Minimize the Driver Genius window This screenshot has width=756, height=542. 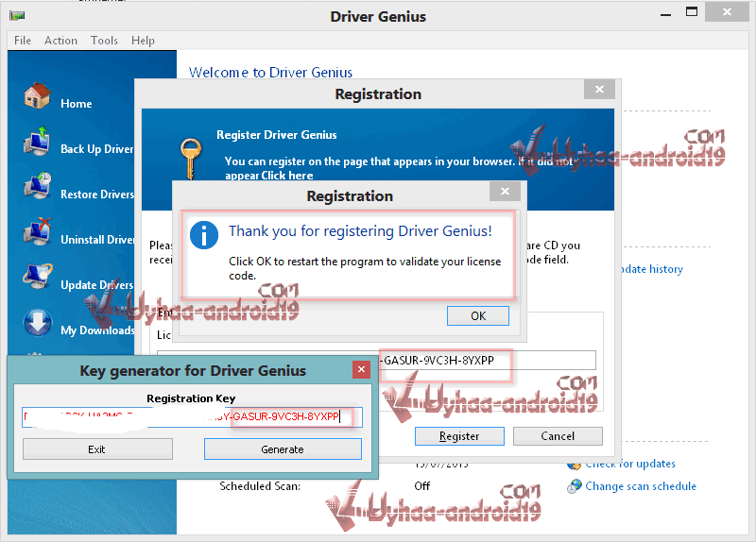(666, 14)
